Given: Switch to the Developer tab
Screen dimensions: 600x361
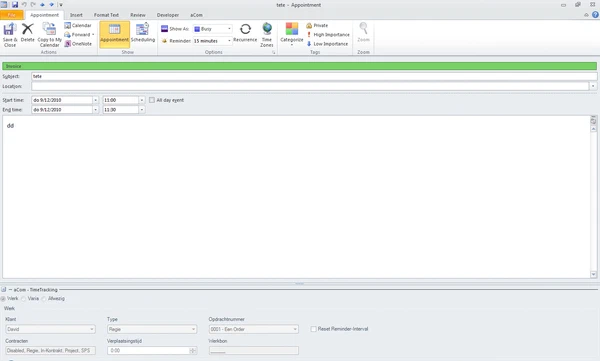Looking at the screenshot, I should click(x=168, y=15).
